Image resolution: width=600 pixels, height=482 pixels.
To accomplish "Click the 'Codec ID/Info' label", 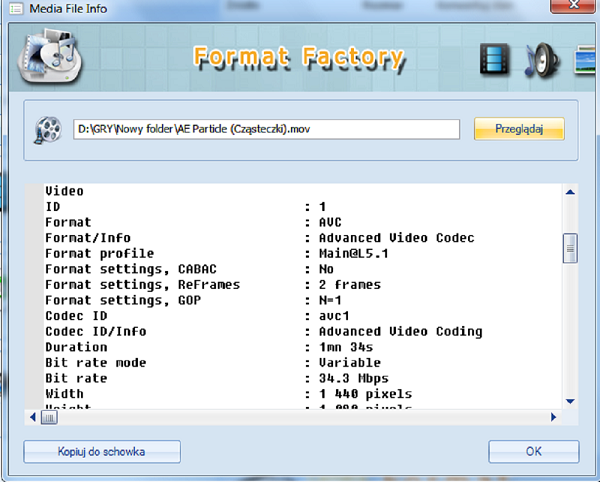I will tap(96, 332).
